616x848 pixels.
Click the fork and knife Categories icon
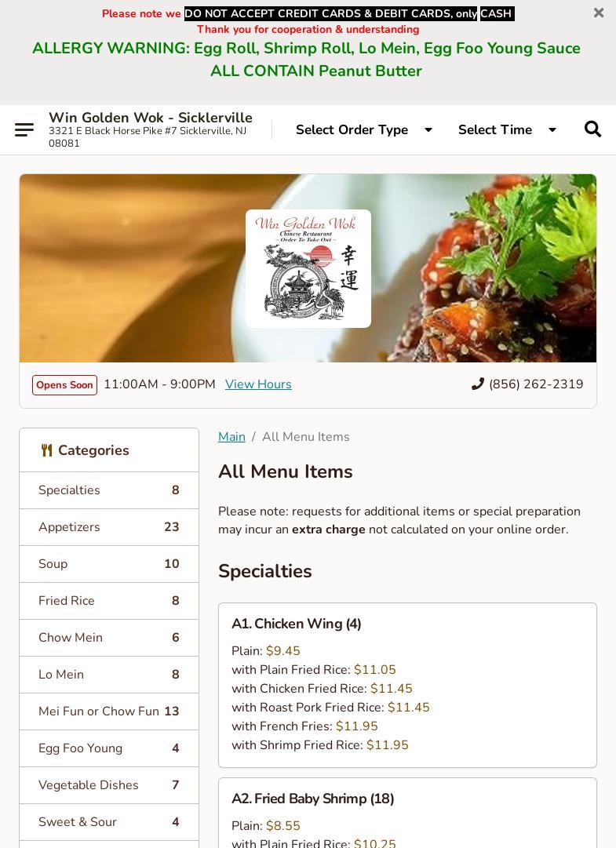(x=47, y=450)
